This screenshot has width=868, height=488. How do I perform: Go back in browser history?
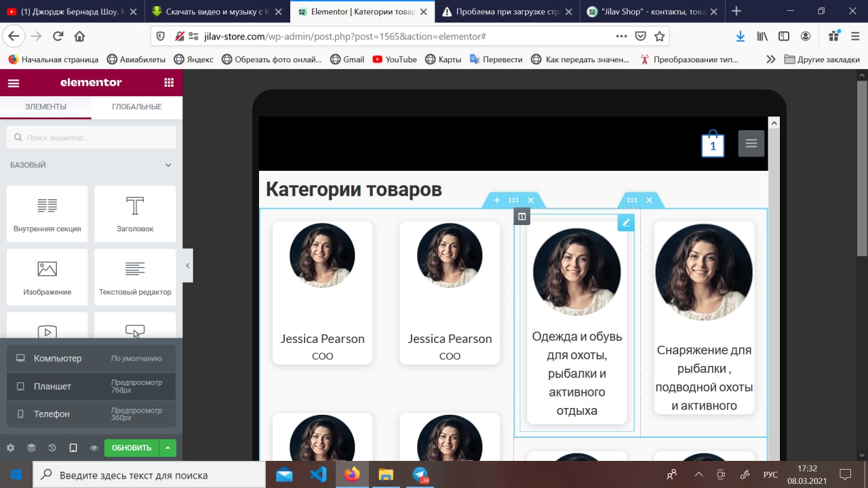(14, 36)
